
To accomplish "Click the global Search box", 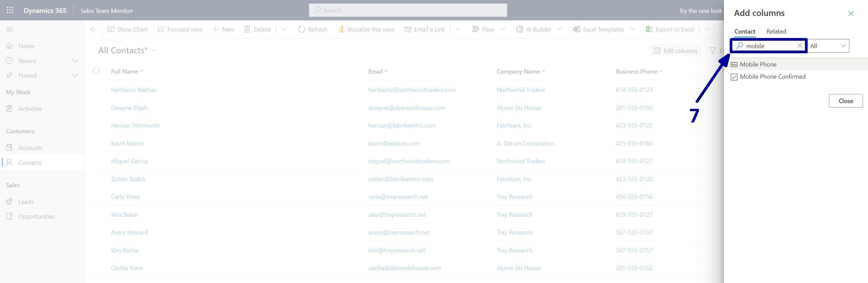I will [x=408, y=10].
